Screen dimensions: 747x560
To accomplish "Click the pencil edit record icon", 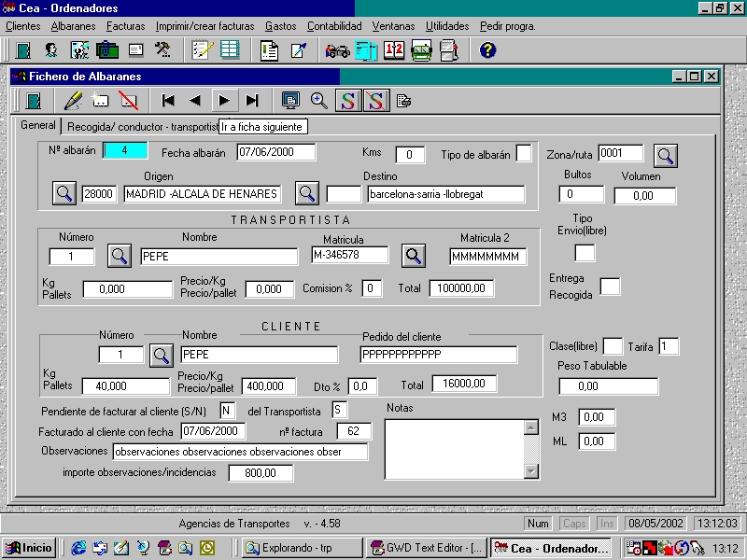I will click(73, 101).
